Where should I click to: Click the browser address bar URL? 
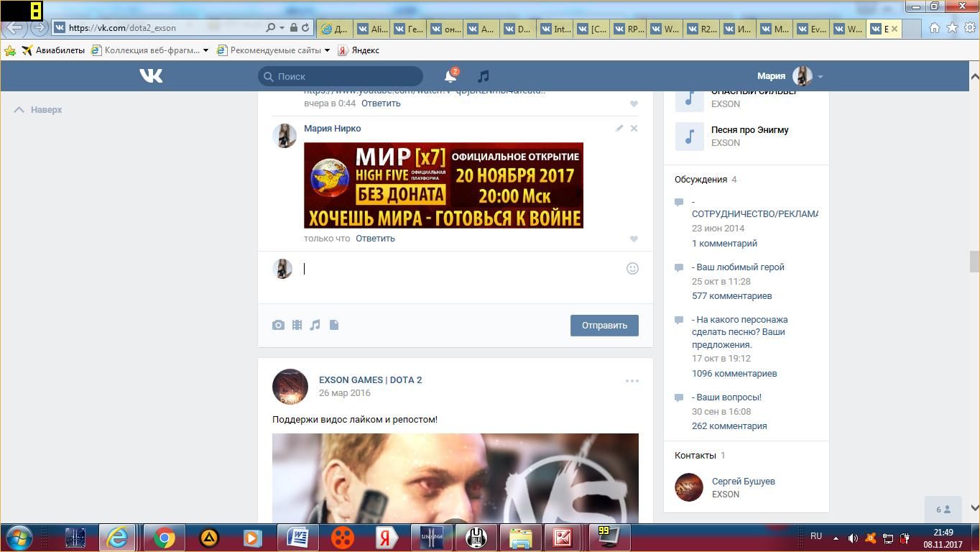(x=122, y=27)
